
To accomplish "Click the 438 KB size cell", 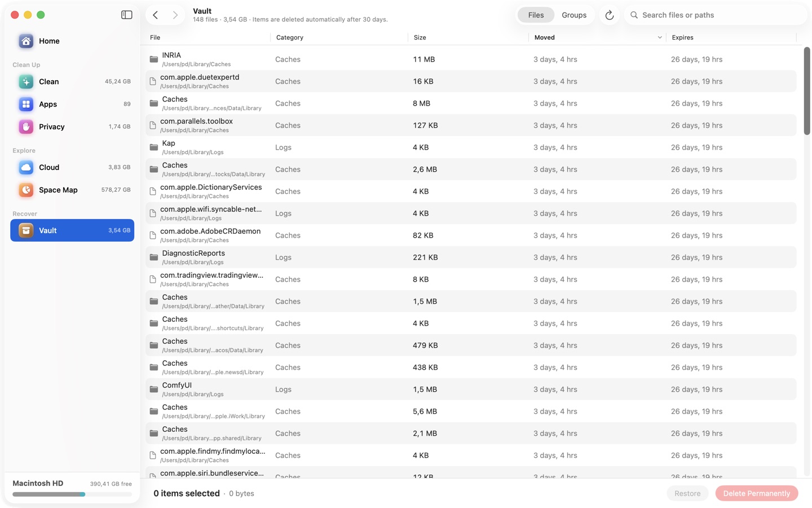I will (425, 367).
